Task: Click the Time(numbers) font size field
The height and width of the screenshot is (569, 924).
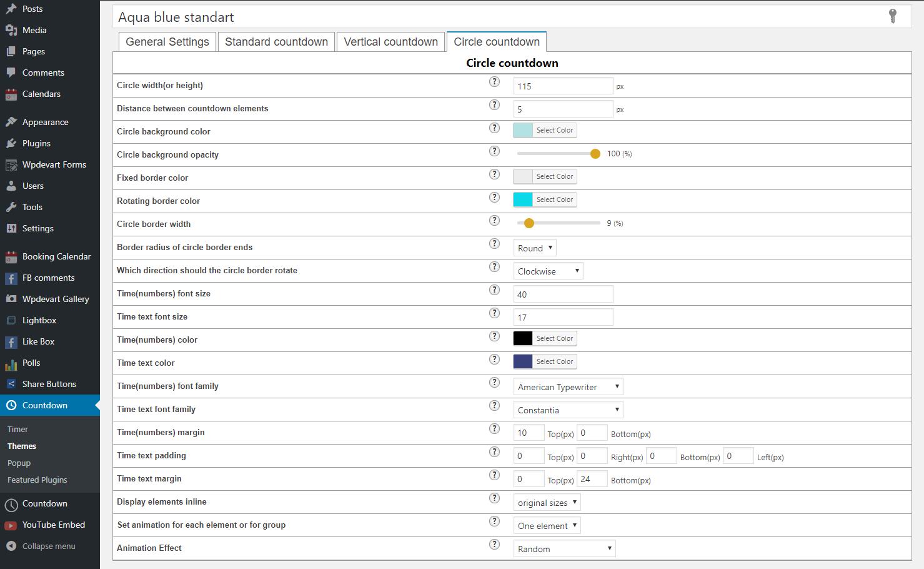Action: point(563,294)
